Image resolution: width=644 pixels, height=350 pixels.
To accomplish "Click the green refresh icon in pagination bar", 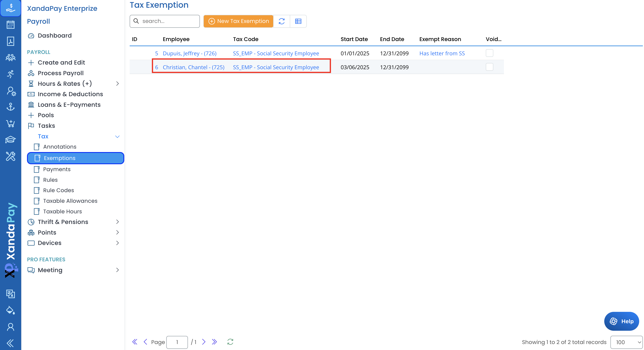I will [230, 342].
